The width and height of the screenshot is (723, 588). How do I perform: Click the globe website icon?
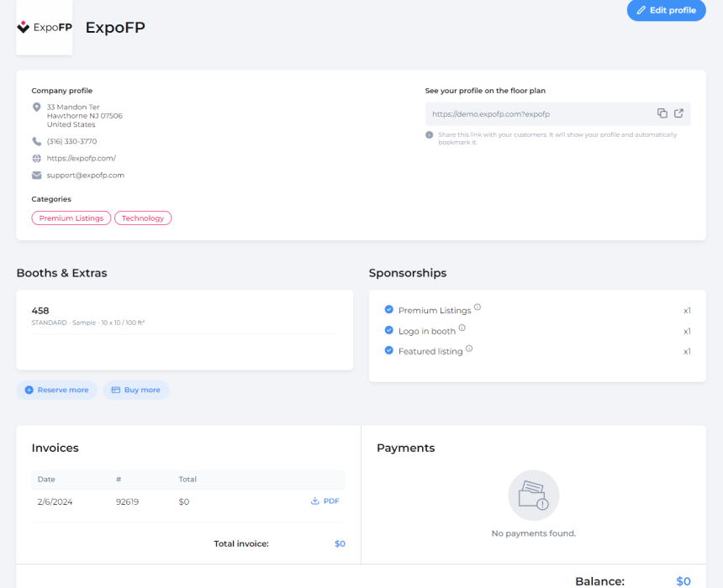pos(36,159)
